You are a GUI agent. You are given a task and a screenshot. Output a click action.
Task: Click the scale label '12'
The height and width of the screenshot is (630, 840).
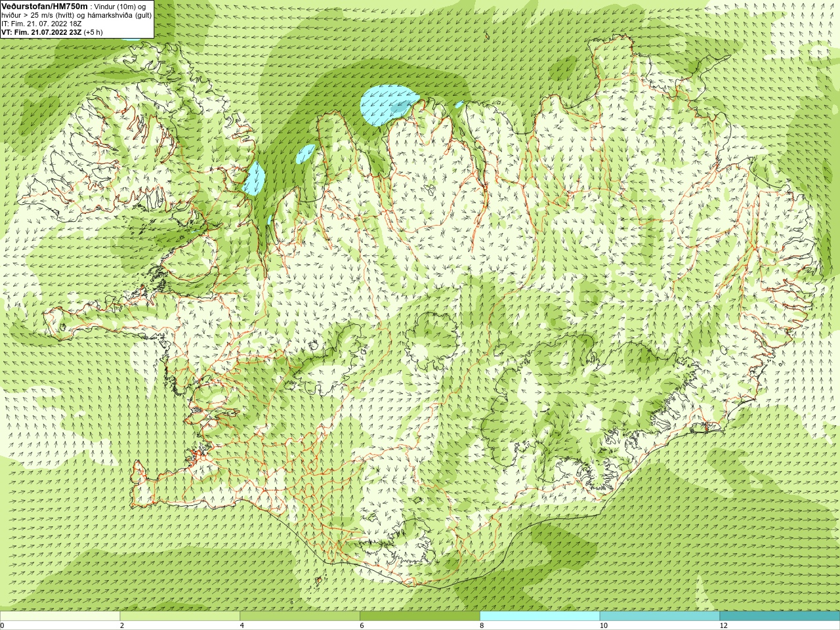coord(723,625)
